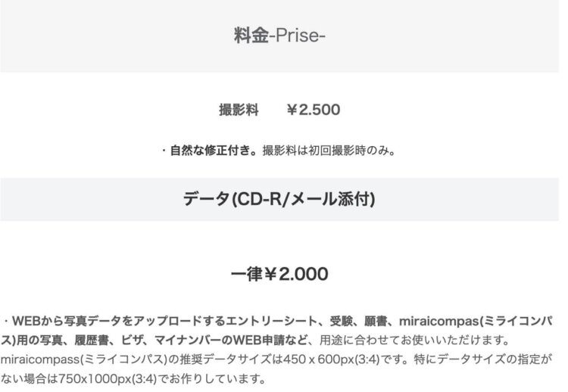Click the bold word 受験

(341, 321)
